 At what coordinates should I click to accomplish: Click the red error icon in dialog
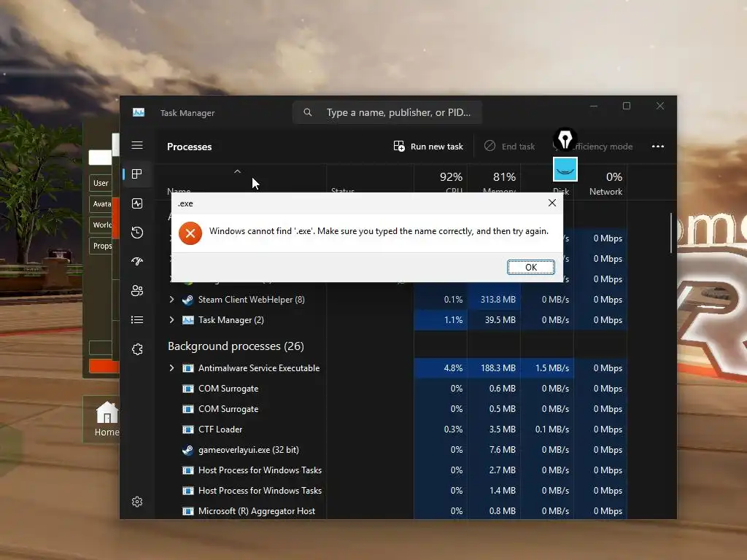tap(190, 233)
